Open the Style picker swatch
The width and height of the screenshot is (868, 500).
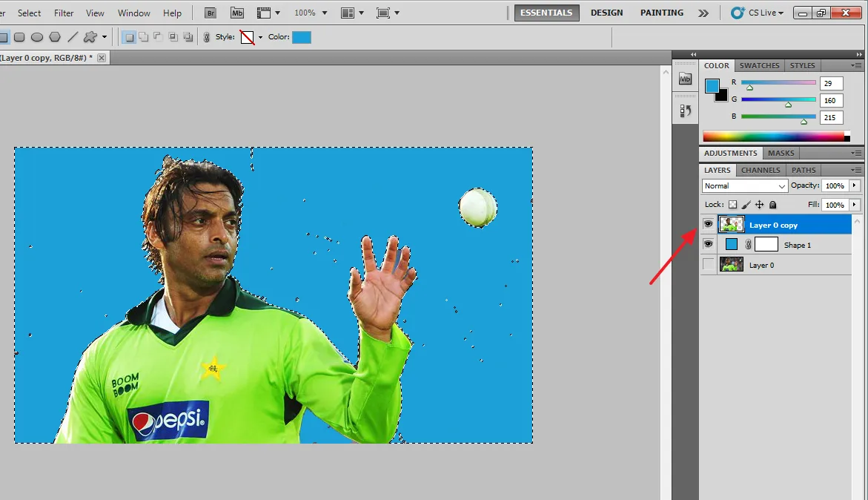pyautogui.click(x=247, y=37)
